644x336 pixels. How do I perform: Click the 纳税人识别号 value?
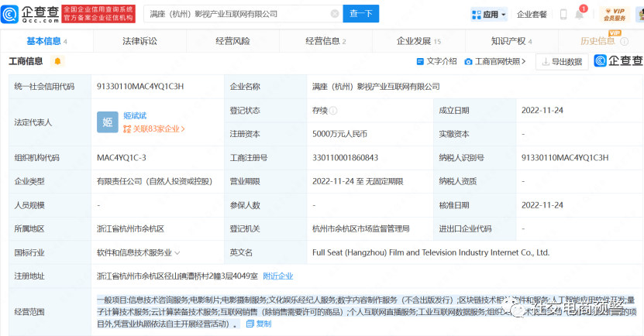point(565,158)
